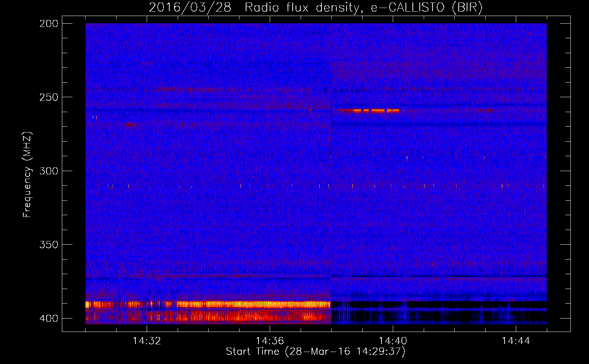
Task: Click the red emission band near 400 MHz
Action: pos(208,316)
